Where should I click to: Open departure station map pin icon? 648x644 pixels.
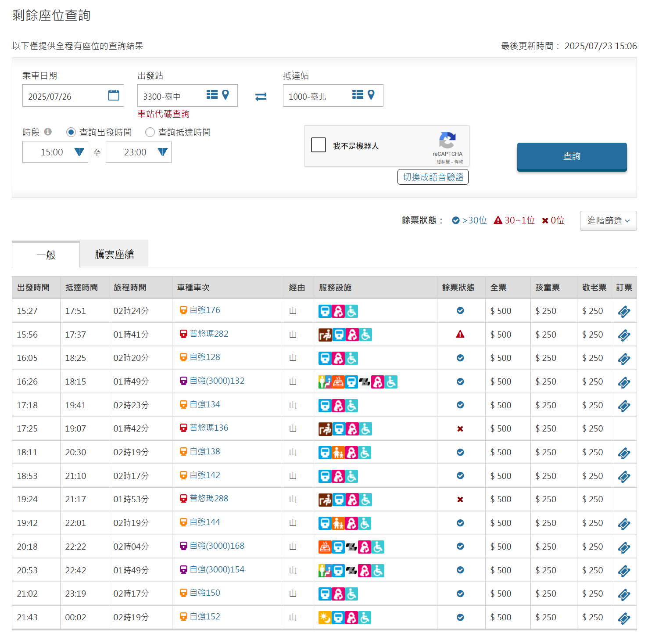point(226,94)
